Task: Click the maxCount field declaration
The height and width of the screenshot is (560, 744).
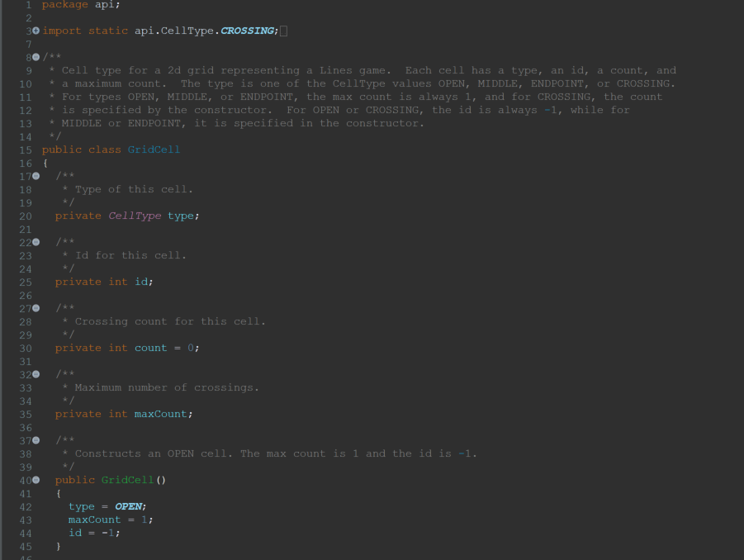Action: click(x=162, y=414)
